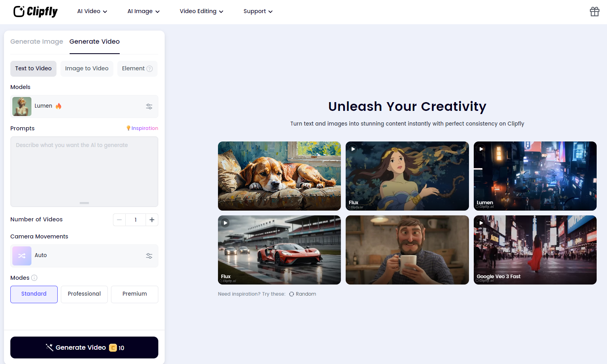The width and height of the screenshot is (607, 364).
Task: Open the Video Editing dropdown
Action: click(201, 12)
